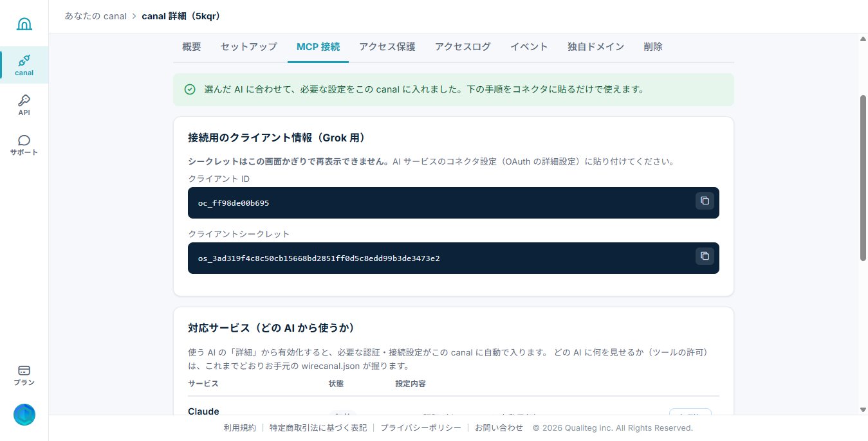Open the お問い合わせ footer link
This screenshot has width=868, height=441.
tap(499, 428)
